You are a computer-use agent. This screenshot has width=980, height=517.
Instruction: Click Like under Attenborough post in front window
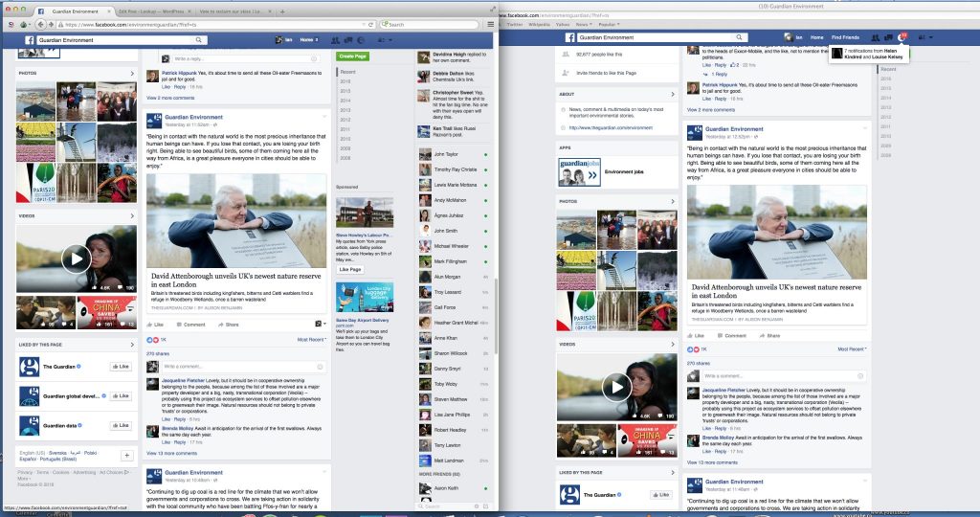click(155, 325)
